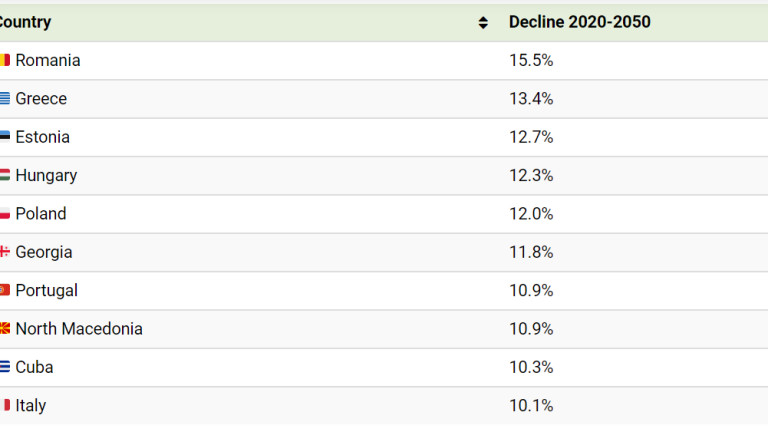Click Italy's 10.1% decline value
This screenshot has height=432, width=768.
[x=531, y=405]
